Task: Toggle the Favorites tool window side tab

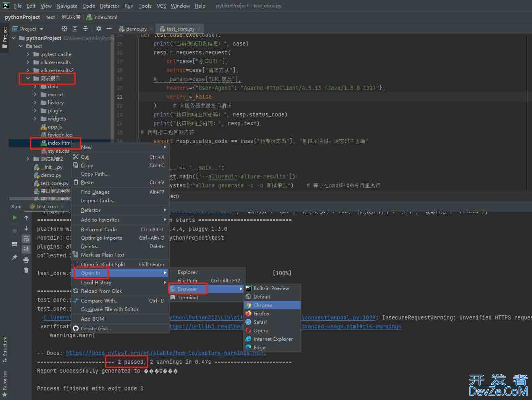Action: pyautogui.click(x=5, y=384)
